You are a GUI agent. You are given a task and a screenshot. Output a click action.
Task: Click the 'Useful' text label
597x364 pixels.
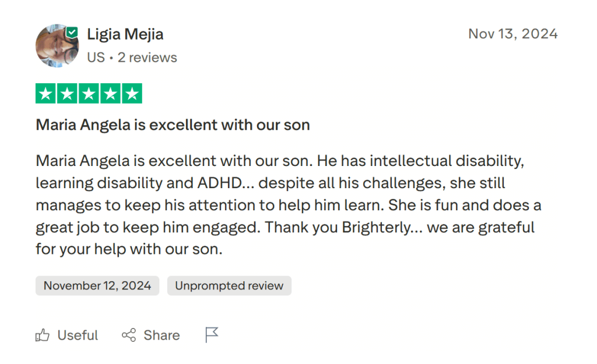pos(77,335)
